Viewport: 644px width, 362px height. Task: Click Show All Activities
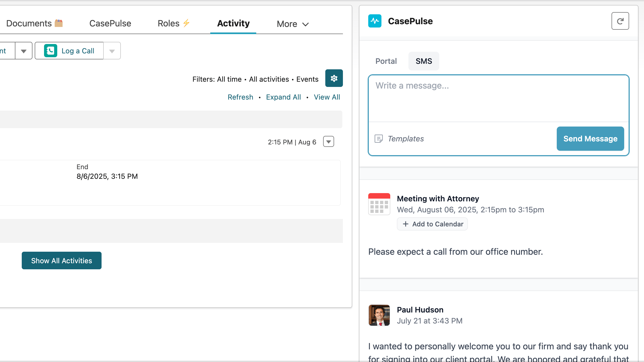pos(61,260)
